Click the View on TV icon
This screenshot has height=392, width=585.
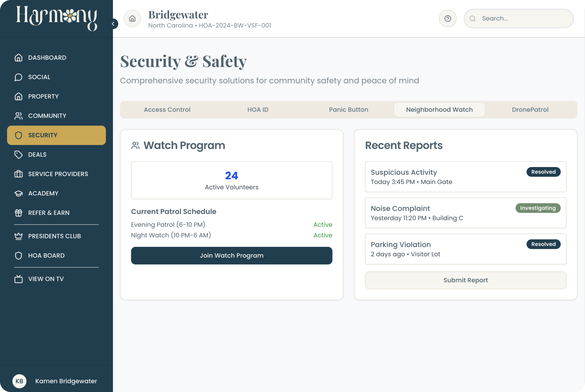[18, 279]
